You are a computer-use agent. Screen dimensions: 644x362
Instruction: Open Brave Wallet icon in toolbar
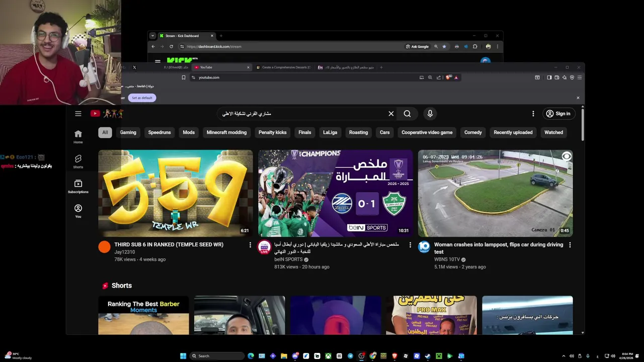tap(557, 77)
